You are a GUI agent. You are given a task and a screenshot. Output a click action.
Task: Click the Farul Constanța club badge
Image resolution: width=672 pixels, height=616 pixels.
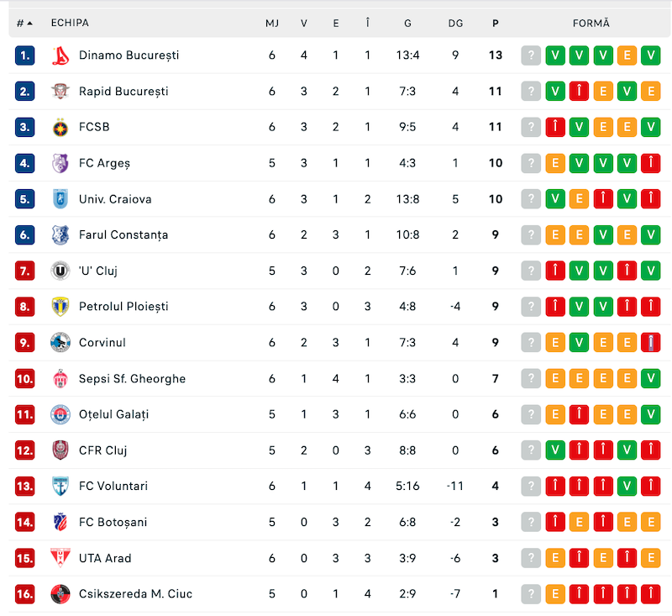point(60,235)
